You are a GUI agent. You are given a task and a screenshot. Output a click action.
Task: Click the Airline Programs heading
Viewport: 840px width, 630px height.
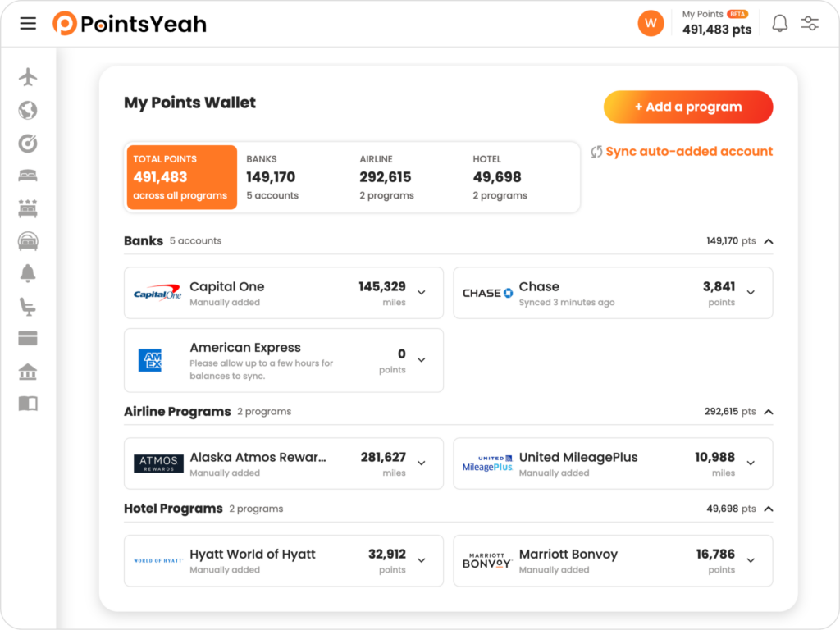tap(177, 412)
